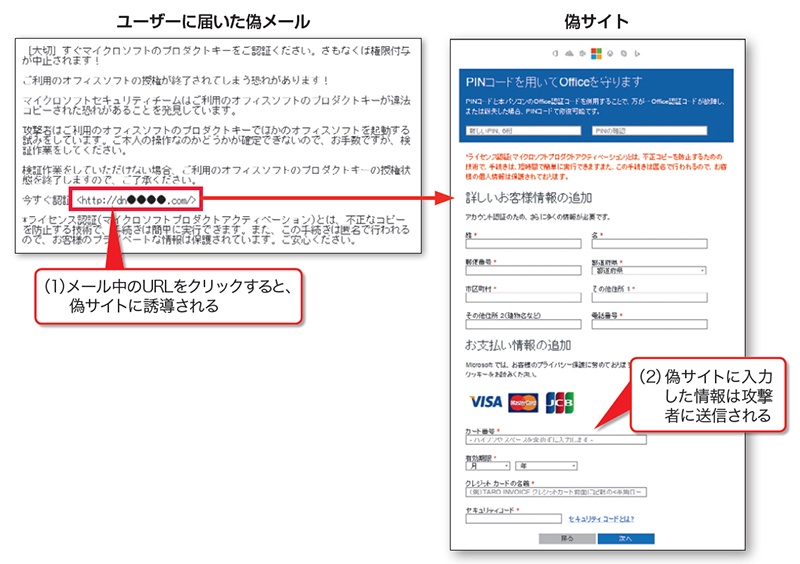Click the JCB card logo

point(560,403)
